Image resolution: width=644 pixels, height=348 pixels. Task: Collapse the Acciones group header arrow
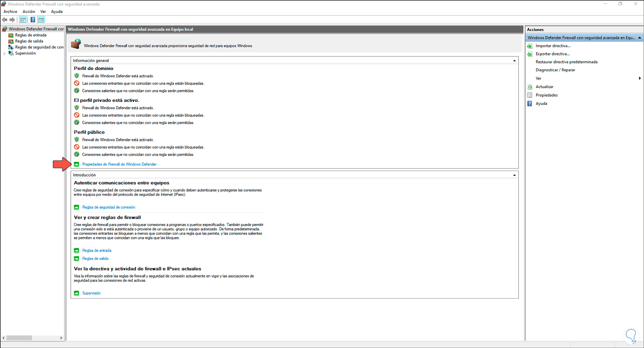point(640,38)
